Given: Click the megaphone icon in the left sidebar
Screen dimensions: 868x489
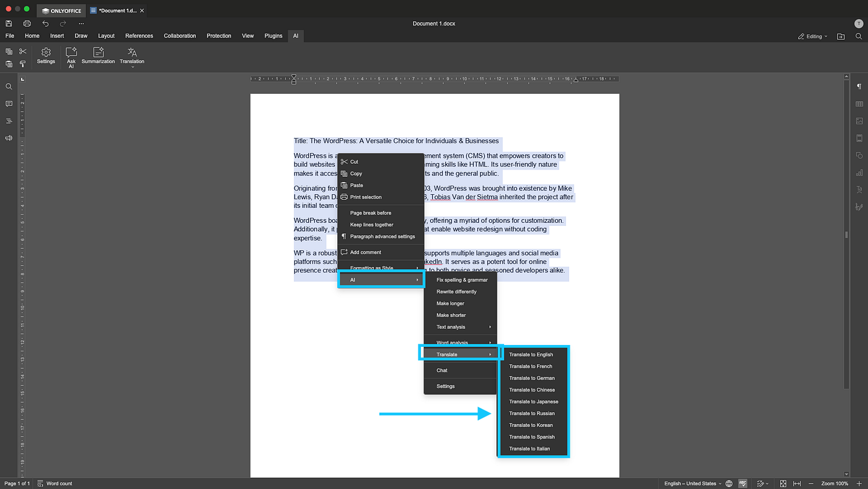Looking at the screenshot, I should pos(9,138).
